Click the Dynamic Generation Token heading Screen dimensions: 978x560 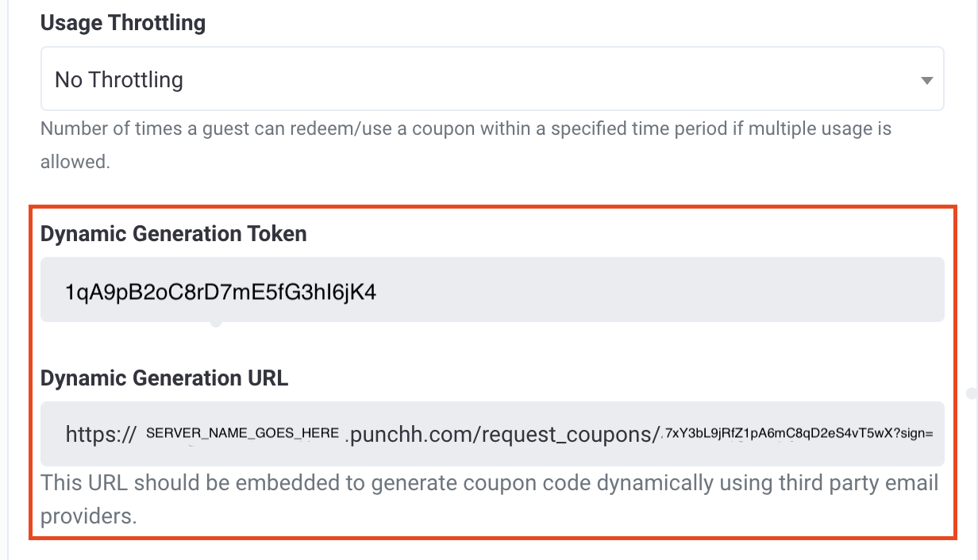point(173,233)
